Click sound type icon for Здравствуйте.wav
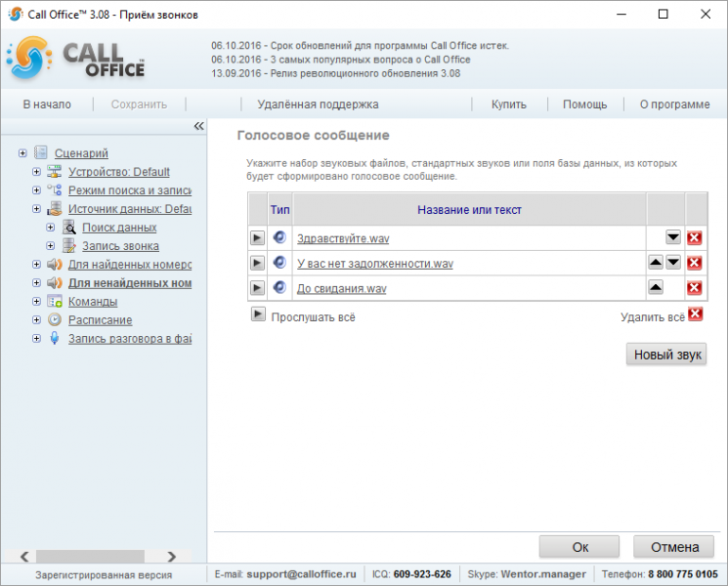This screenshot has width=728, height=586. (279, 237)
